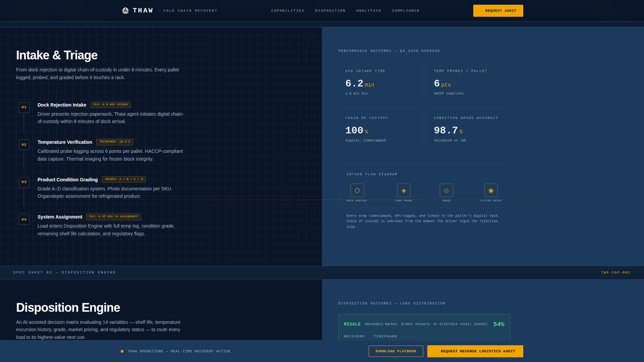Click 'Thaw Operations — Real-Time Recovery Active' text

point(179,351)
